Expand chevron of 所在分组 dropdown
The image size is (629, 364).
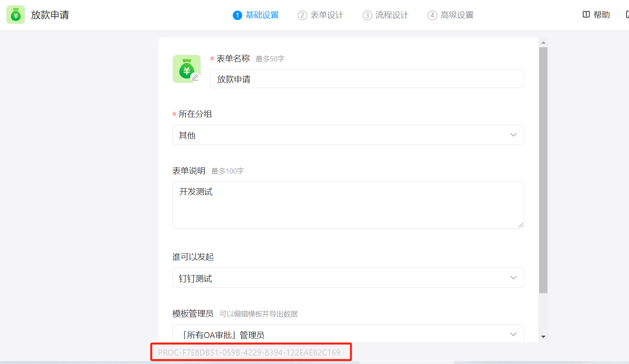513,135
